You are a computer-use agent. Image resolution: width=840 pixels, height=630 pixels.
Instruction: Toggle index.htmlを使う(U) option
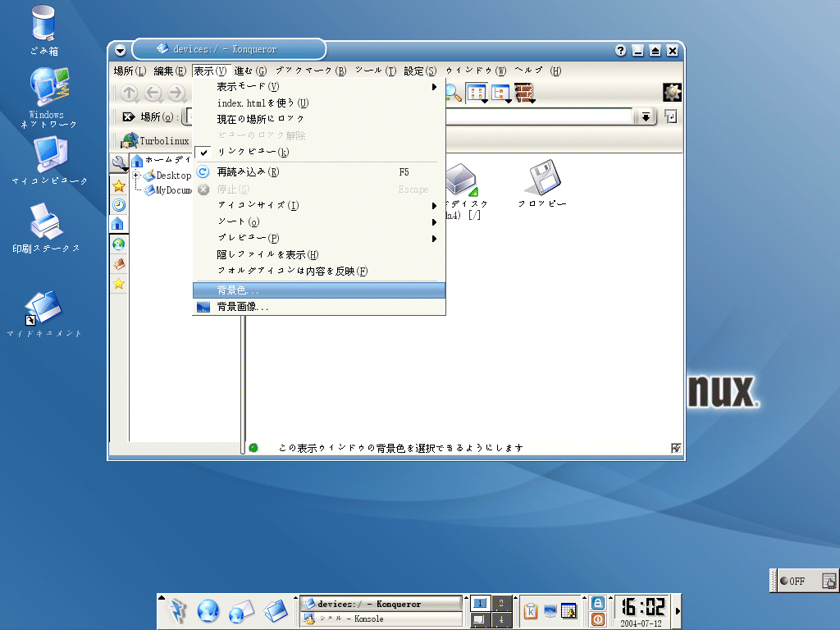click(319, 103)
